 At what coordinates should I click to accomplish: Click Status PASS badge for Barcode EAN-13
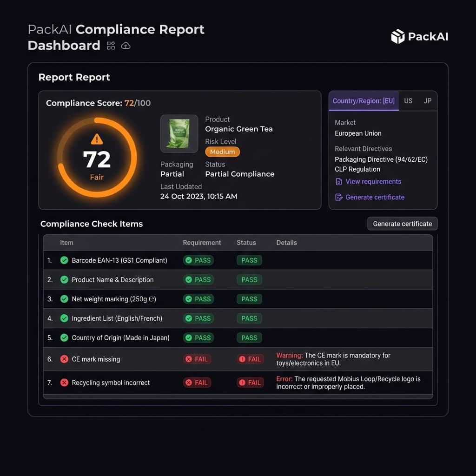click(249, 260)
